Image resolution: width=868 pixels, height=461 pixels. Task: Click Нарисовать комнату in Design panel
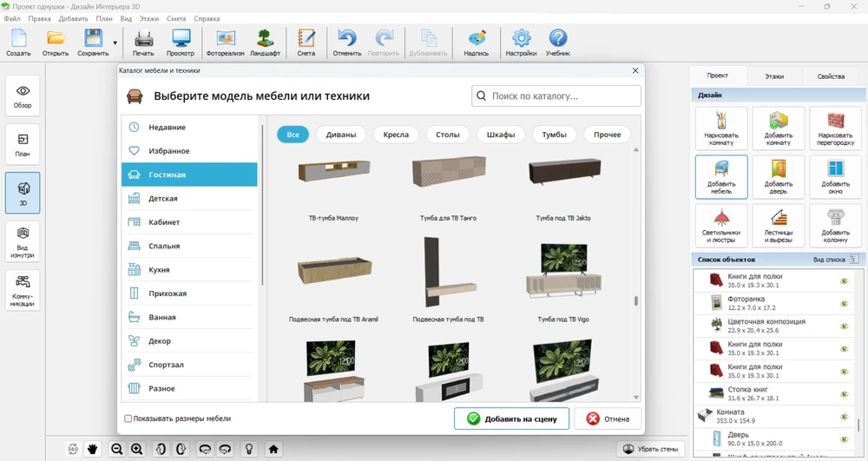[x=721, y=128]
